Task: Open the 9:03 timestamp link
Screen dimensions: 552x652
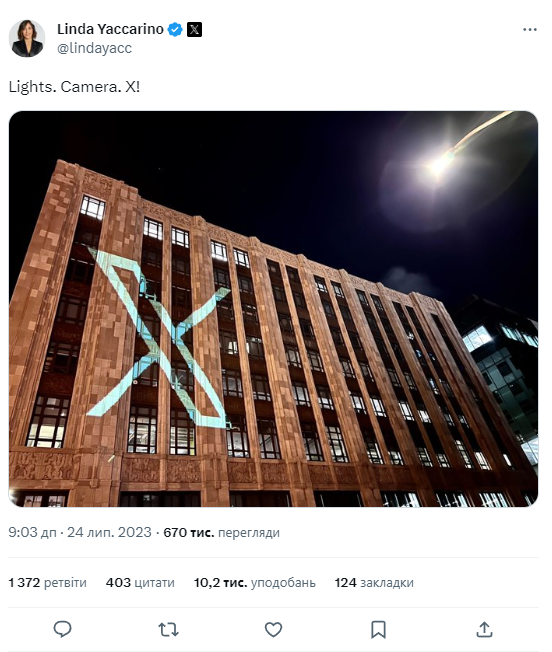Action: (32, 532)
